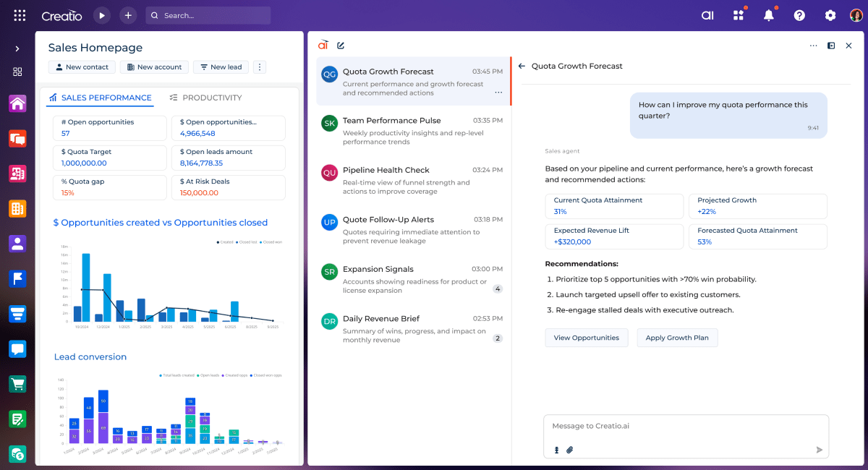
Task: Switch to the Productivity tab
Action: (x=205, y=98)
